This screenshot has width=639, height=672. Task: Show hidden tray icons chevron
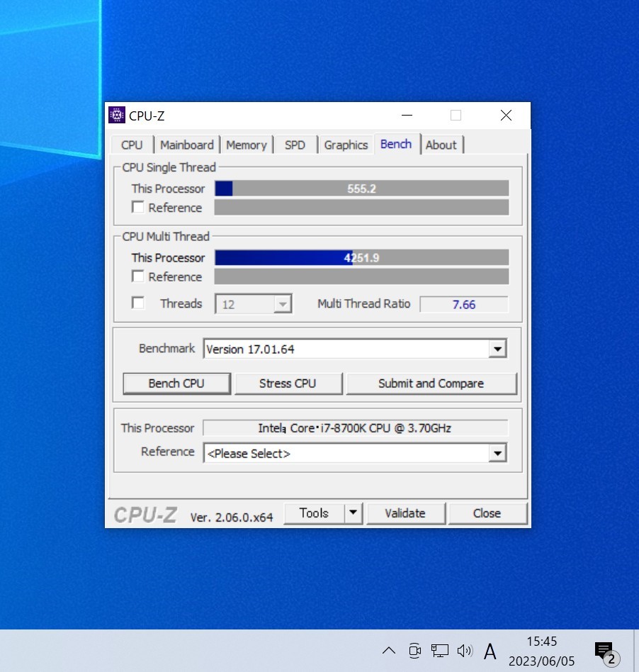point(389,651)
